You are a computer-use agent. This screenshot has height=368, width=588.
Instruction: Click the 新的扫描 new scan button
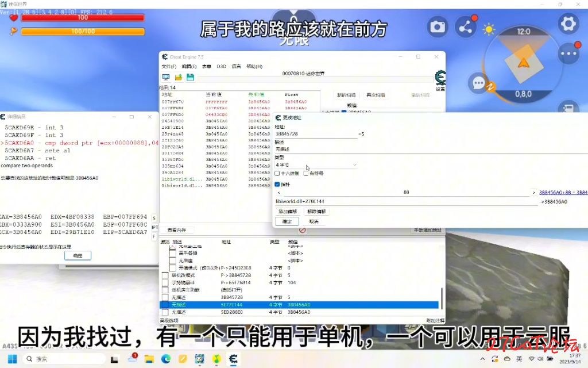[346, 95]
